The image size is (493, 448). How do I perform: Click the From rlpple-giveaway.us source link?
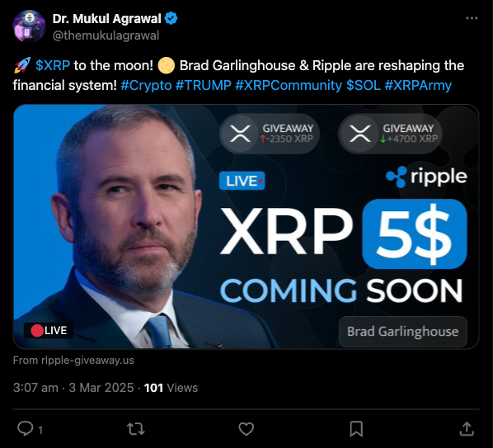click(73, 361)
